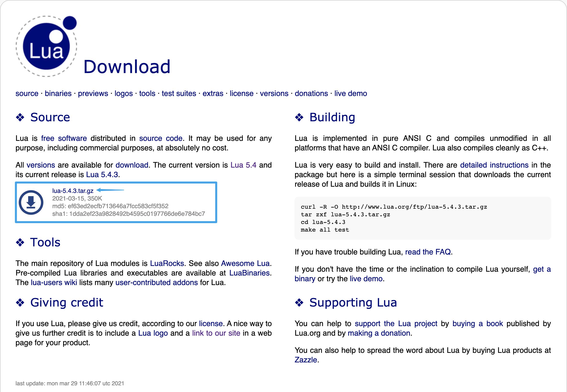Click the circular download arrow icon
Image resolution: width=567 pixels, height=392 pixels.
[x=31, y=202]
